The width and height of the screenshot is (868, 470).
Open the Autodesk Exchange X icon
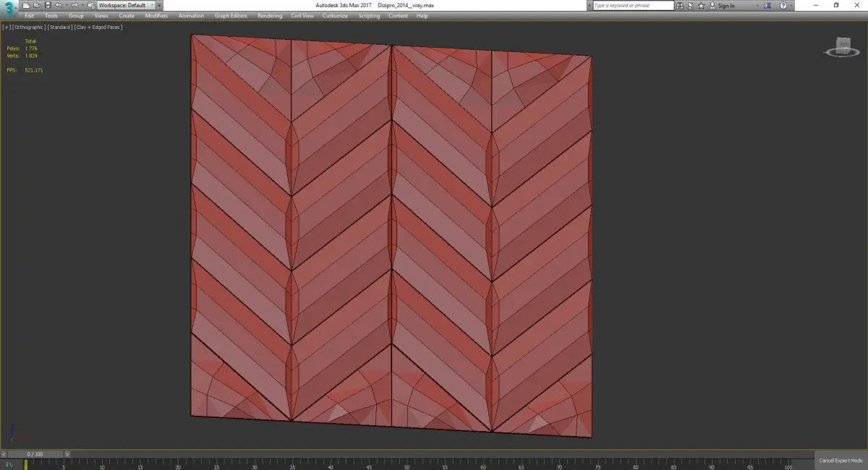(x=768, y=5)
